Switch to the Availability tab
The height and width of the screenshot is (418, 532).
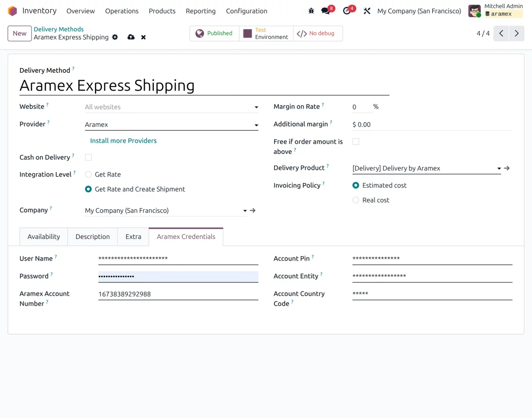(43, 237)
